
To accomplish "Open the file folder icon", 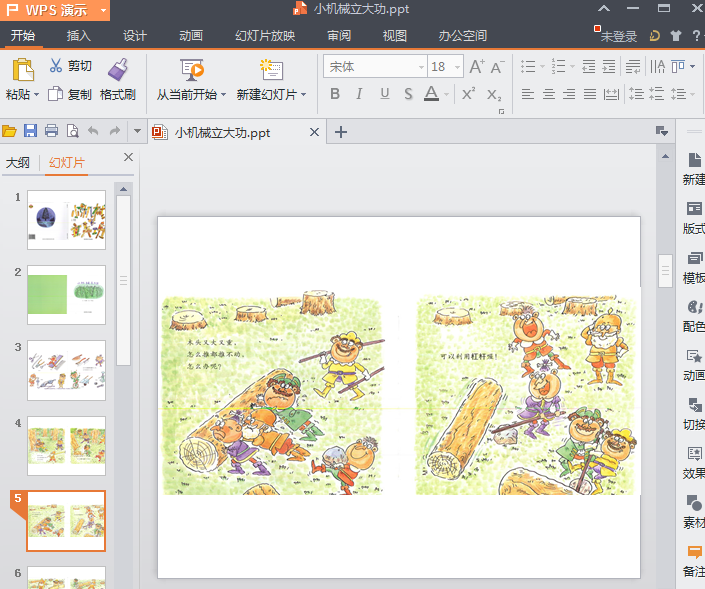I will (9, 131).
